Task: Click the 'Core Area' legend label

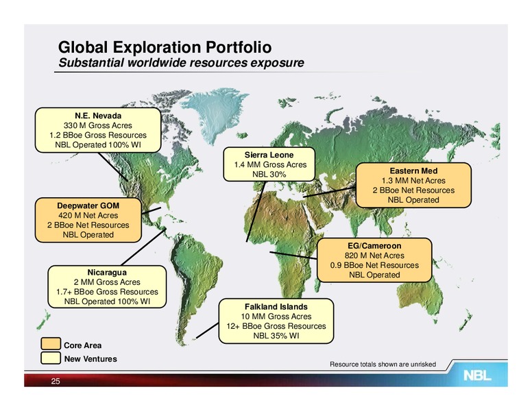Action: point(82,345)
